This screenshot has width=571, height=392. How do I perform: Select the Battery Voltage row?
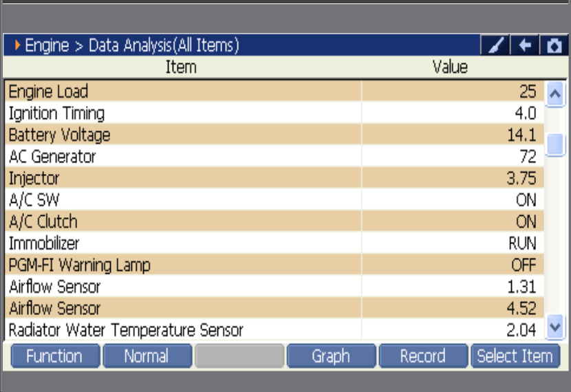274,134
